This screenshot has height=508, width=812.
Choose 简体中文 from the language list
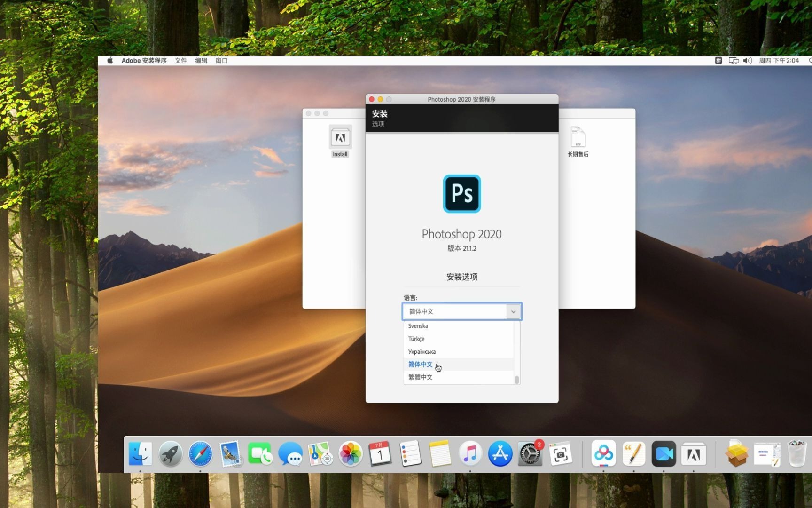point(459,364)
